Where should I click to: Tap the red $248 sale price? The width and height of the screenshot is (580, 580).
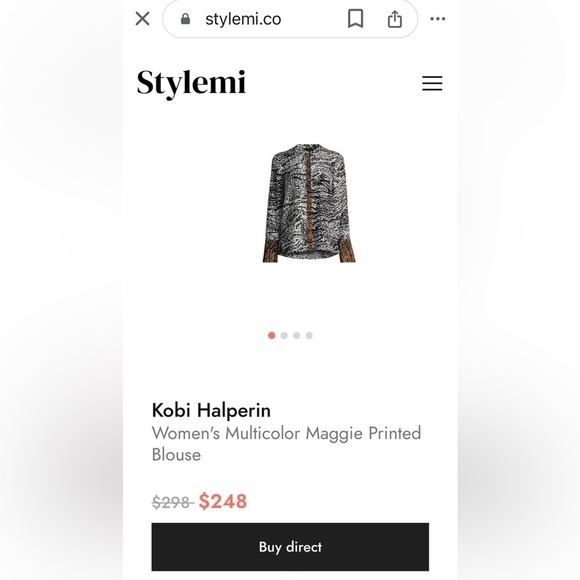tap(223, 502)
